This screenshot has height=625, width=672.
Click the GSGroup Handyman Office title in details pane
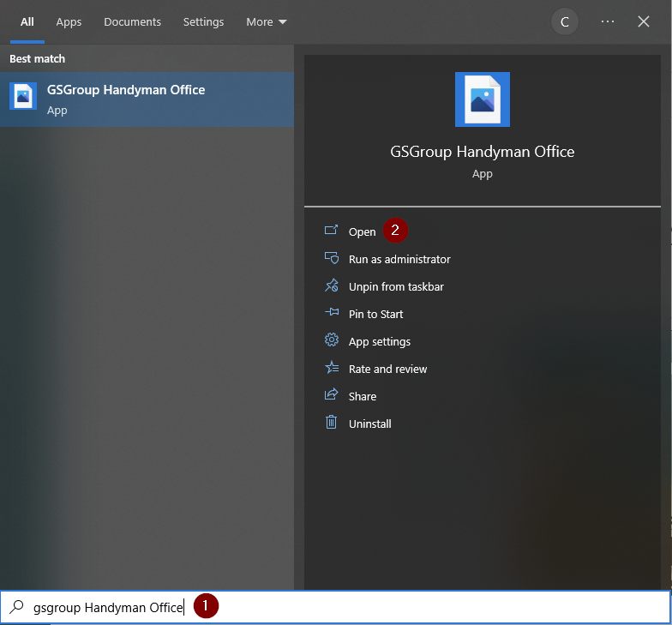(482, 152)
